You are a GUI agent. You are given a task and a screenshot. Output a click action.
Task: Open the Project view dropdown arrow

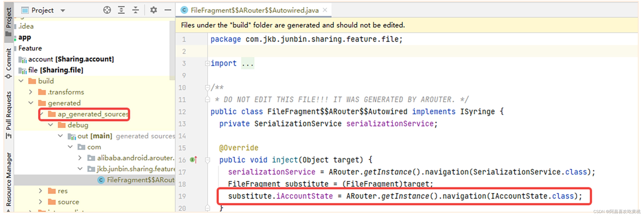click(63, 10)
